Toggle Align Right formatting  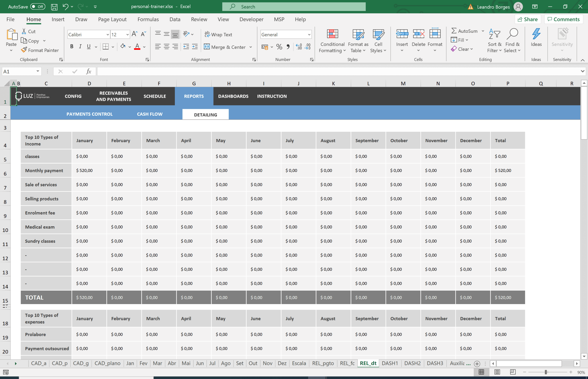tap(175, 47)
